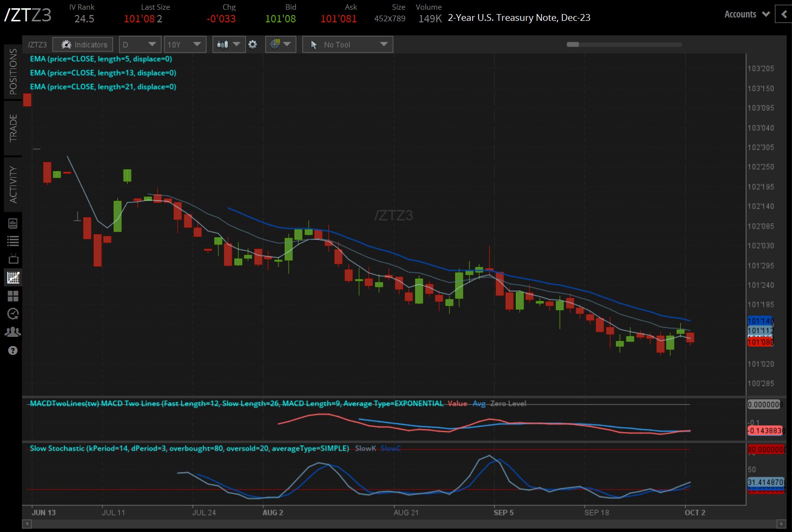Open the No Tool drawing dropdown

tap(347, 45)
